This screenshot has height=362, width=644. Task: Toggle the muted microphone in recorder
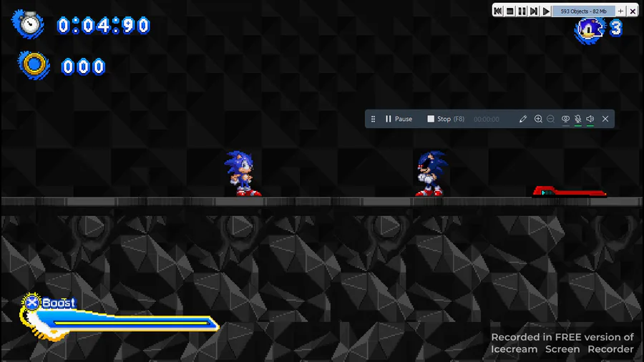point(578,119)
